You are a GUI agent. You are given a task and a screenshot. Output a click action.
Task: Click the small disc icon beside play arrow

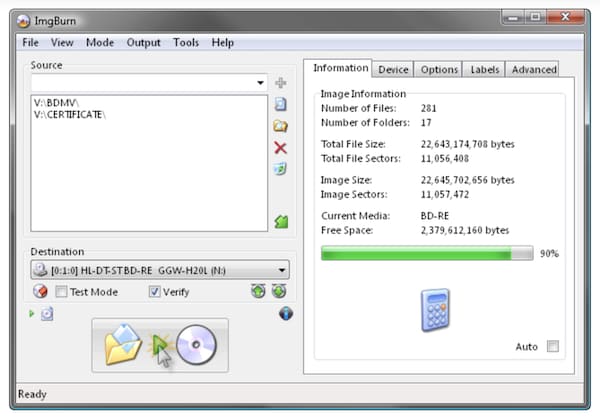[x=47, y=314]
